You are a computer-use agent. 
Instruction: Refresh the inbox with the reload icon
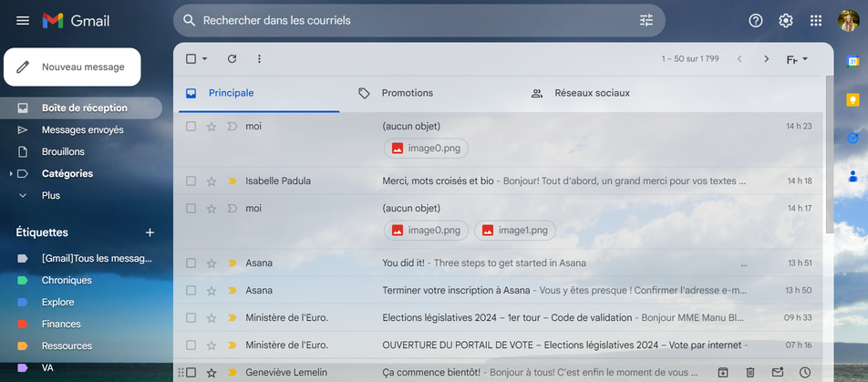(232, 59)
